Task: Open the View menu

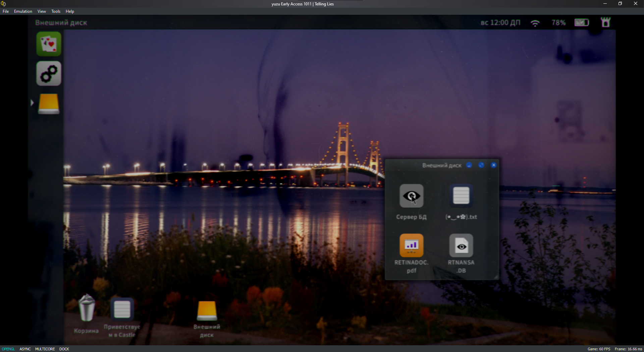Action: pos(42,11)
